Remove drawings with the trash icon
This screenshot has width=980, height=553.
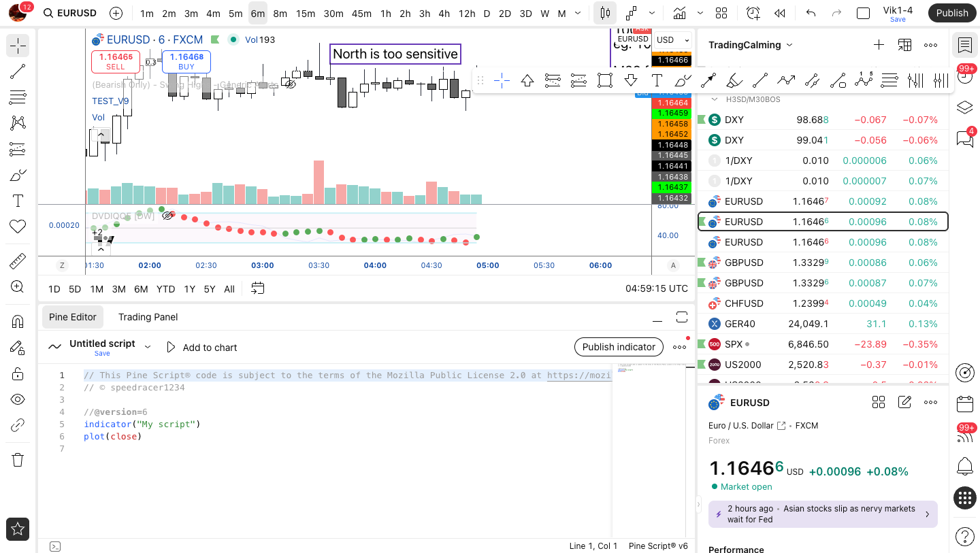[x=18, y=460]
